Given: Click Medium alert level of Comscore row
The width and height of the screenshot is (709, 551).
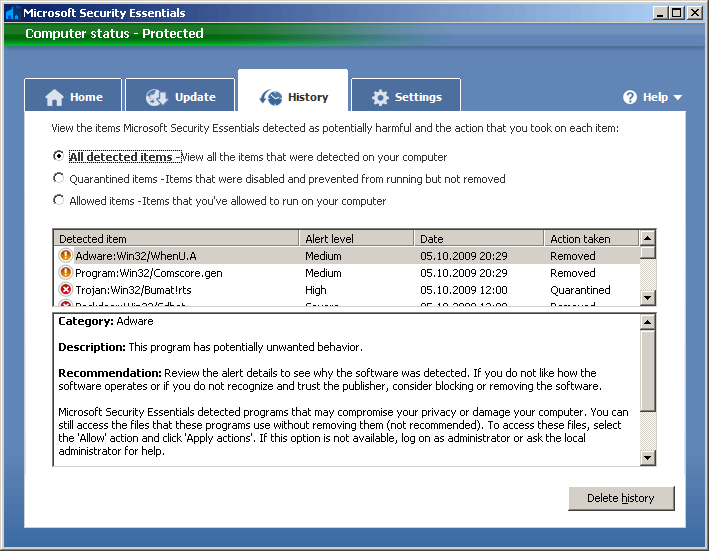Looking at the screenshot, I should pyautogui.click(x=323, y=273).
